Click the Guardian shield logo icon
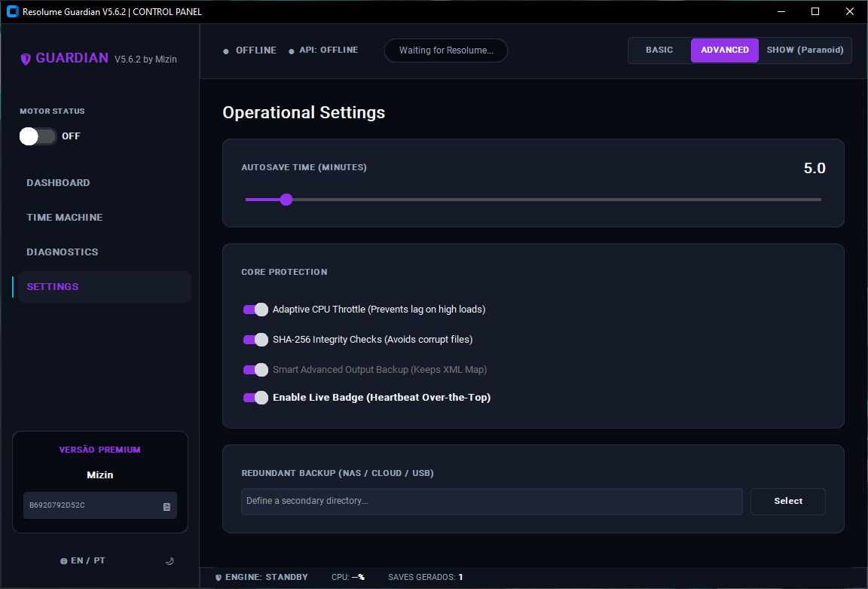 pos(26,60)
